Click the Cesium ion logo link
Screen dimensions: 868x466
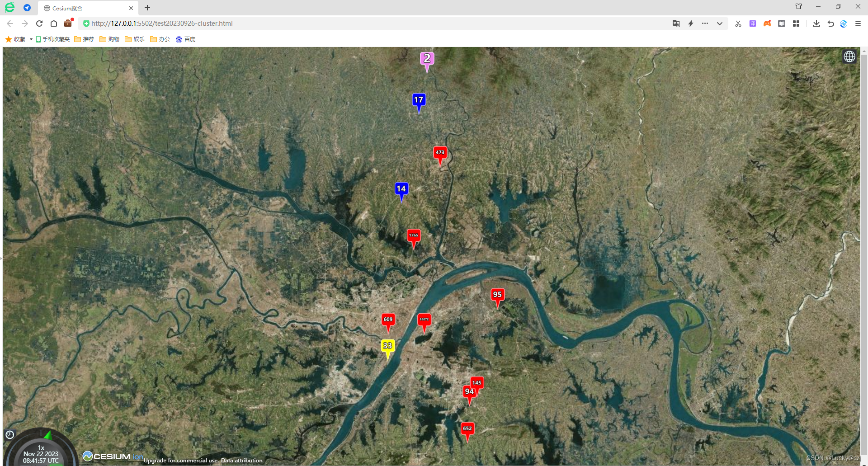click(113, 457)
